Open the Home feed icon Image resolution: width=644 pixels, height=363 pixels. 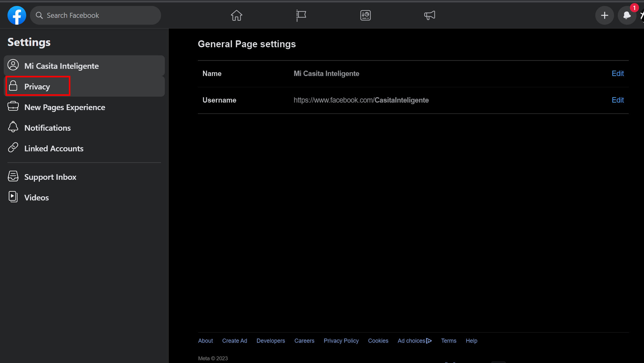pyautogui.click(x=236, y=15)
